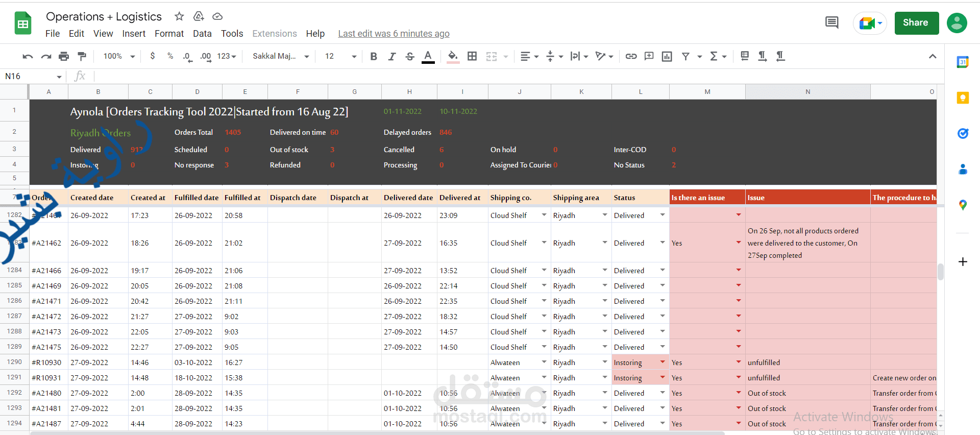Create a filter with the funnel icon
Viewport: 980px width, 435px height.
[685, 56]
